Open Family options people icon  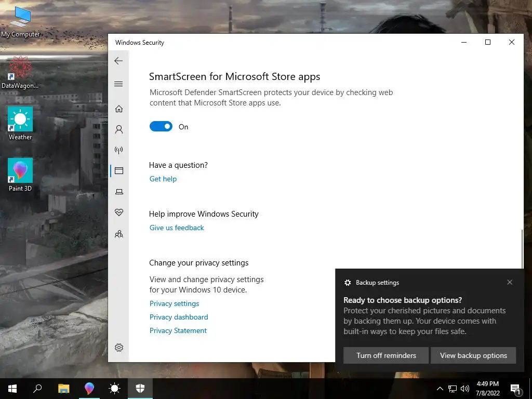coord(119,234)
